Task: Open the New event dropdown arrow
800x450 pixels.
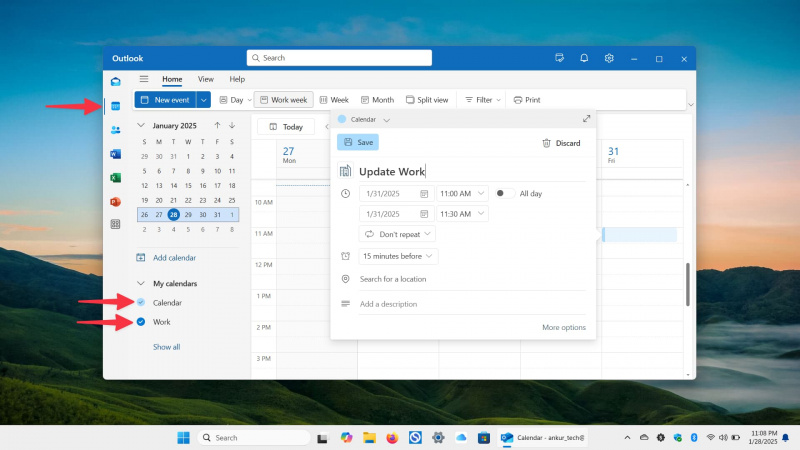Action: (x=204, y=100)
